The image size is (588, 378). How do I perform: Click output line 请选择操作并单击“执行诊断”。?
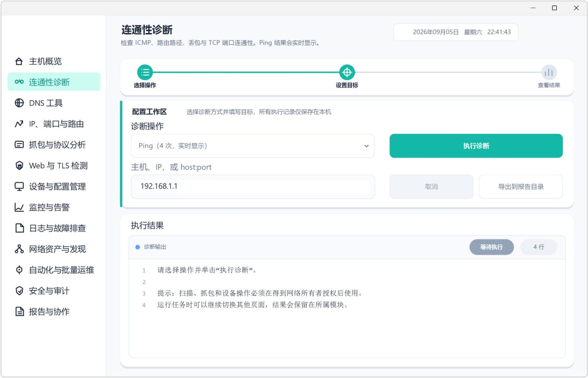tap(208, 270)
